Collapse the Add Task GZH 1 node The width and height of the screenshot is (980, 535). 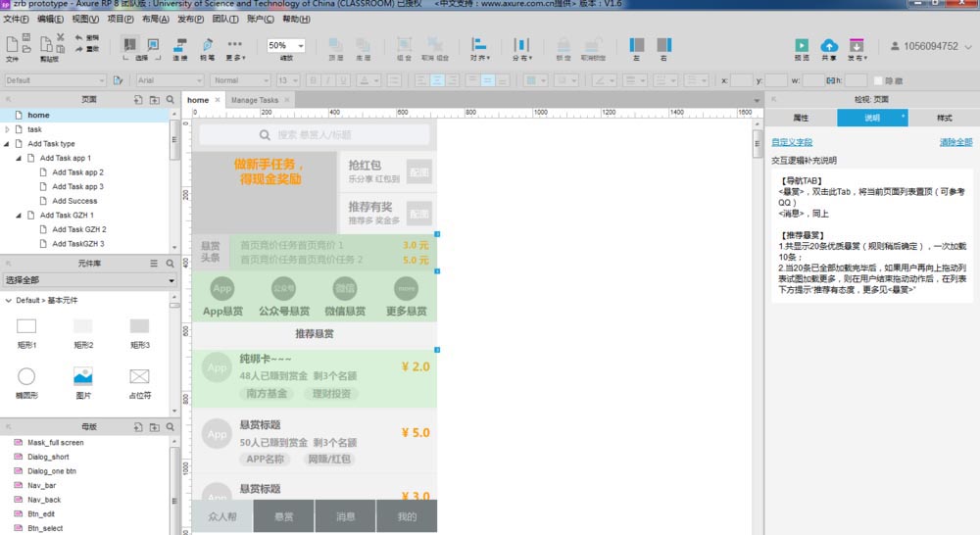click(x=19, y=215)
